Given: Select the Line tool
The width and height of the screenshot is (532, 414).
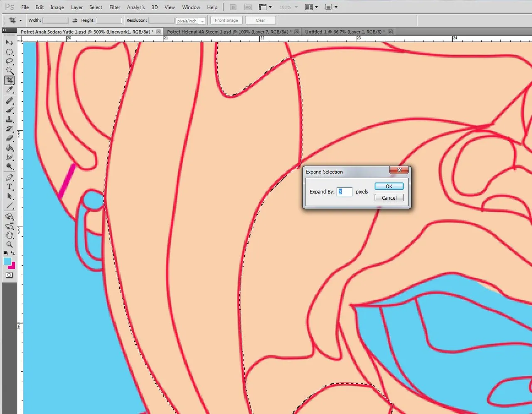Looking at the screenshot, I should point(9,206).
